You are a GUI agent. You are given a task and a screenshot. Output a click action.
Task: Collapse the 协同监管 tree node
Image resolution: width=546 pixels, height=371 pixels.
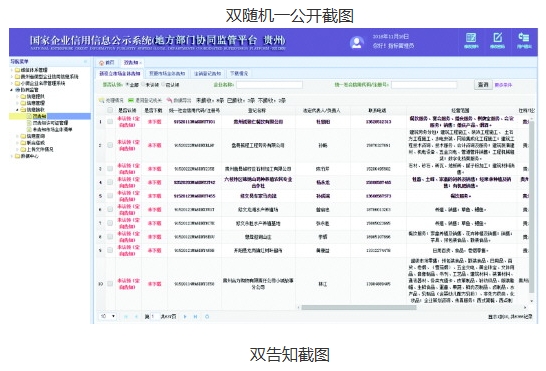tap(12, 90)
